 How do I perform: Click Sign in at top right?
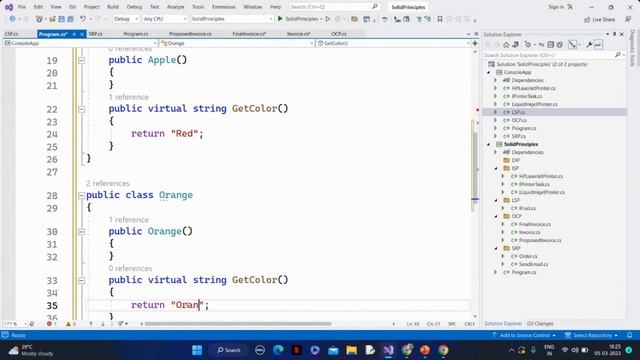coord(560,7)
